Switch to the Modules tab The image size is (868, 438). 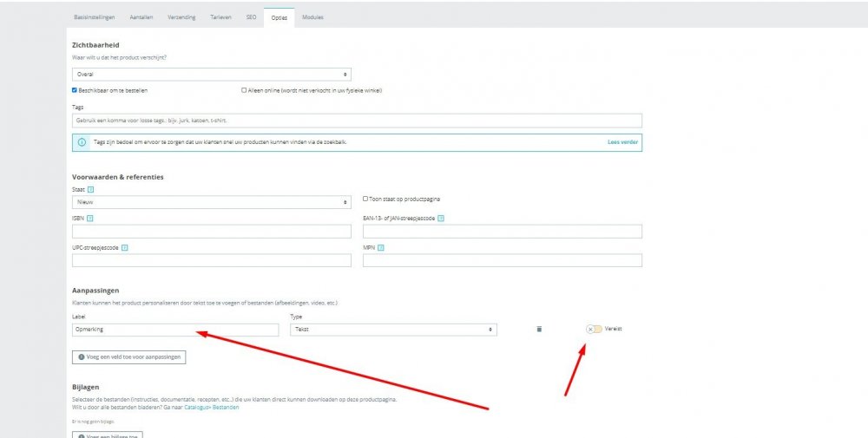312,17
